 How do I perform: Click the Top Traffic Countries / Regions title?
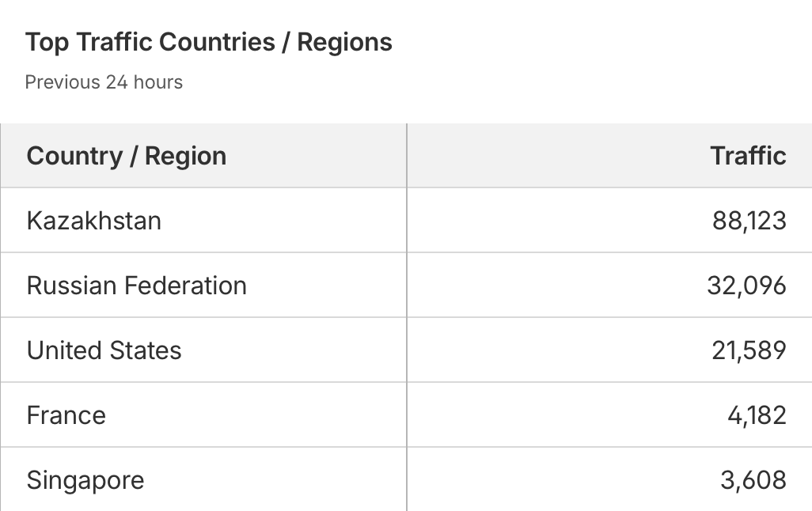(x=209, y=43)
